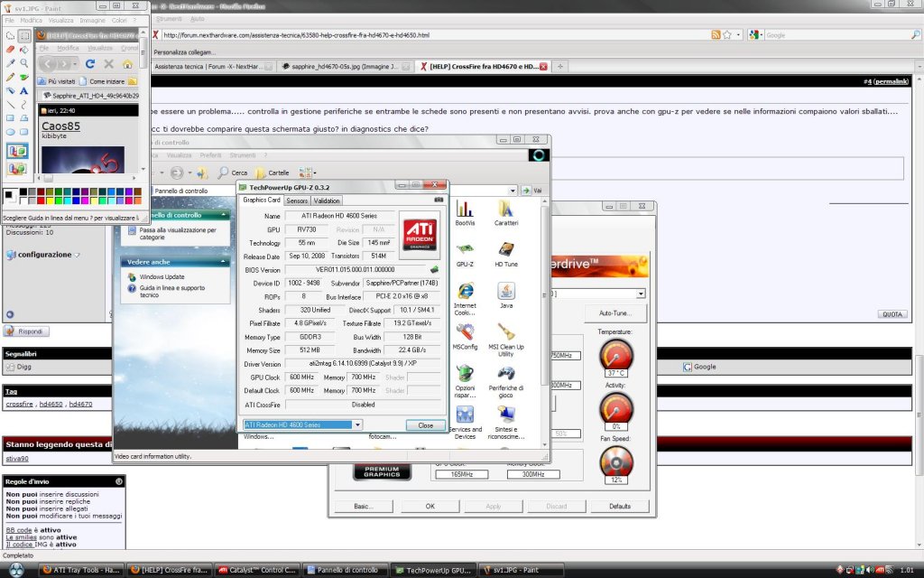Click hd4650 tag link
Screen dimensions: 924x578
pos(51,404)
